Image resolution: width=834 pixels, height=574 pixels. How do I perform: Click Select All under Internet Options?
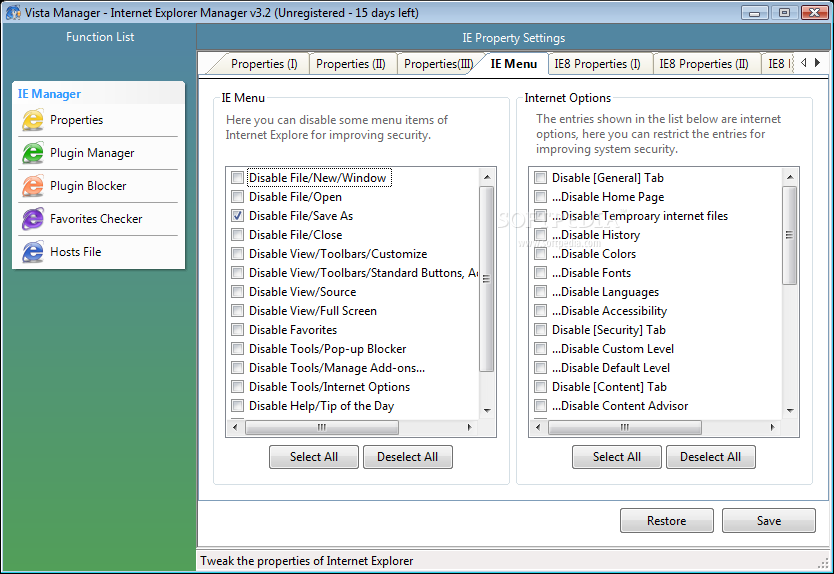[x=617, y=457]
